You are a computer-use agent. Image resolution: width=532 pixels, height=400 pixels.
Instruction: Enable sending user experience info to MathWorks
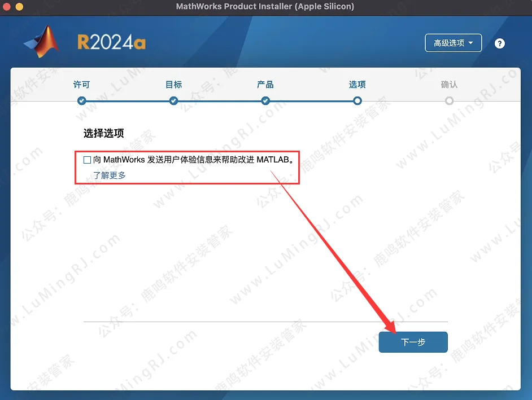coord(87,159)
